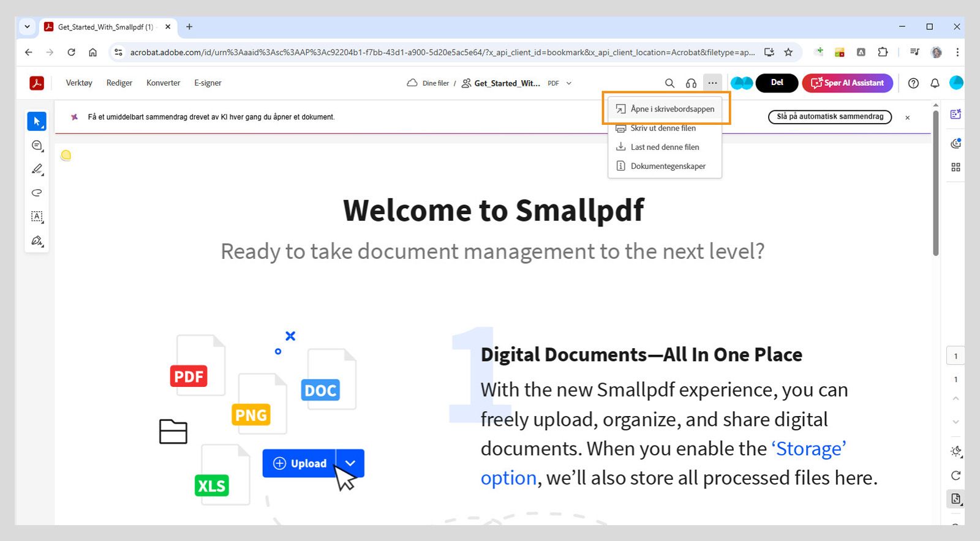
Task: Reload the browser page
Action: tap(71, 52)
